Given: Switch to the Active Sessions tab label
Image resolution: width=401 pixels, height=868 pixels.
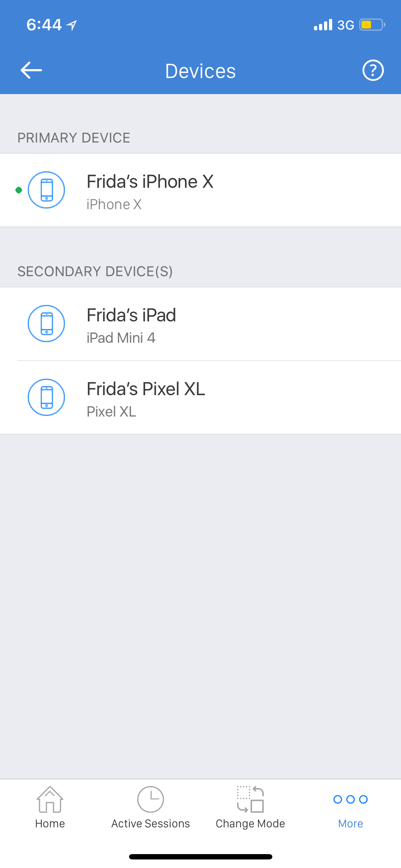Looking at the screenshot, I should (150, 824).
